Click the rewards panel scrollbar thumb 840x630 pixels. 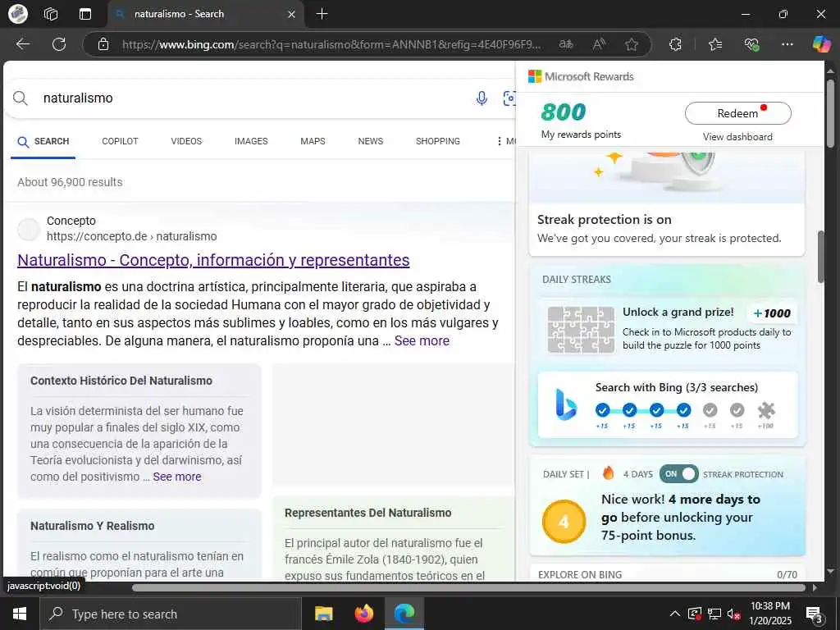tap(820, 257)
